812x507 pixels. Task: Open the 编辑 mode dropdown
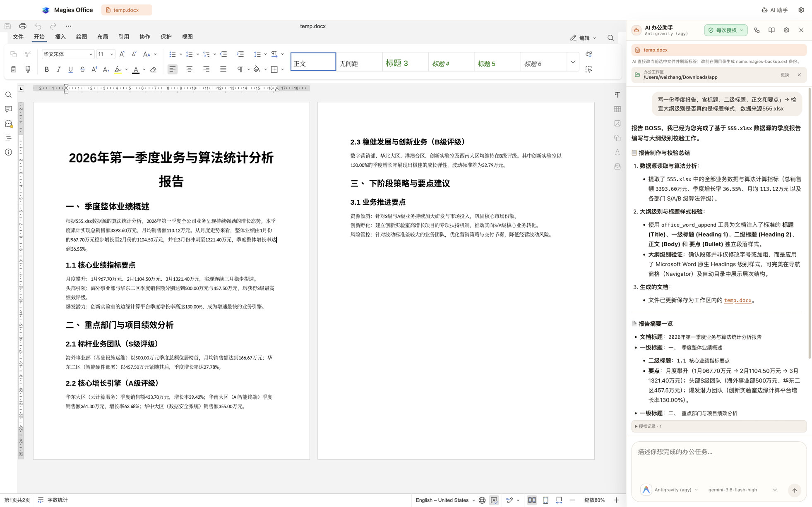click(584, 38)
